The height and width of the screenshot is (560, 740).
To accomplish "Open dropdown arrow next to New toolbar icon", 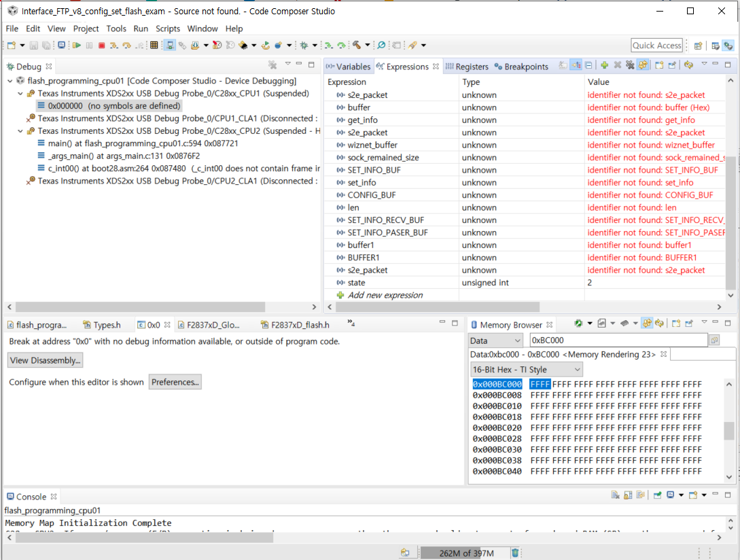I will (x=22, y=46).
